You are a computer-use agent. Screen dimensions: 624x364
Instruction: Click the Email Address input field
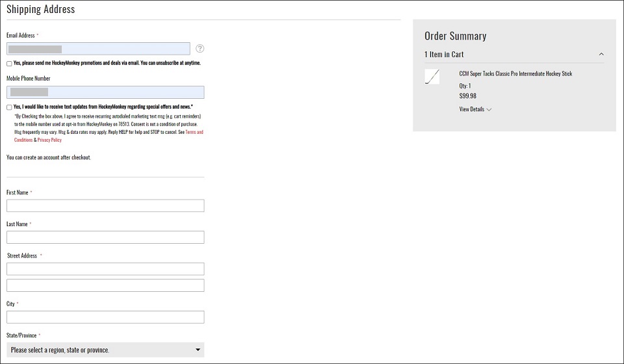[x=98, y=49]
